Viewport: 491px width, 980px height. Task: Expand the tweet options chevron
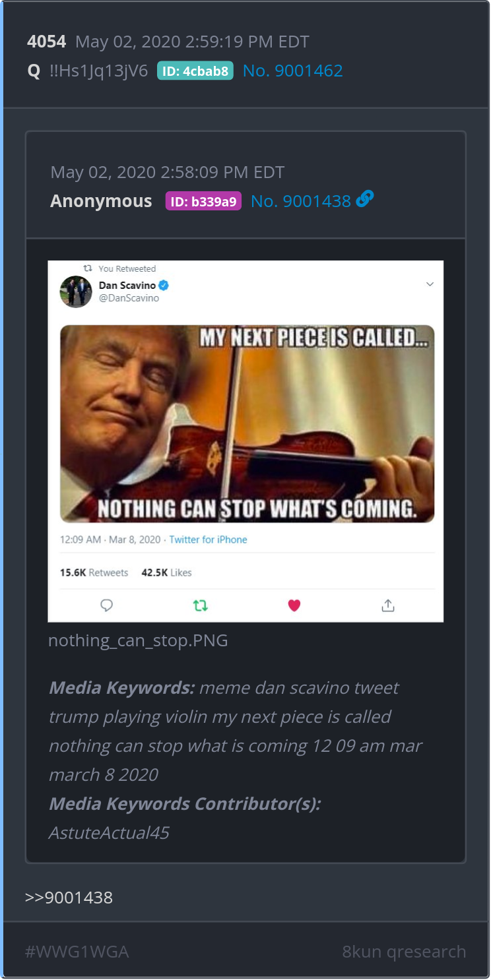click(x=430, y=284)
